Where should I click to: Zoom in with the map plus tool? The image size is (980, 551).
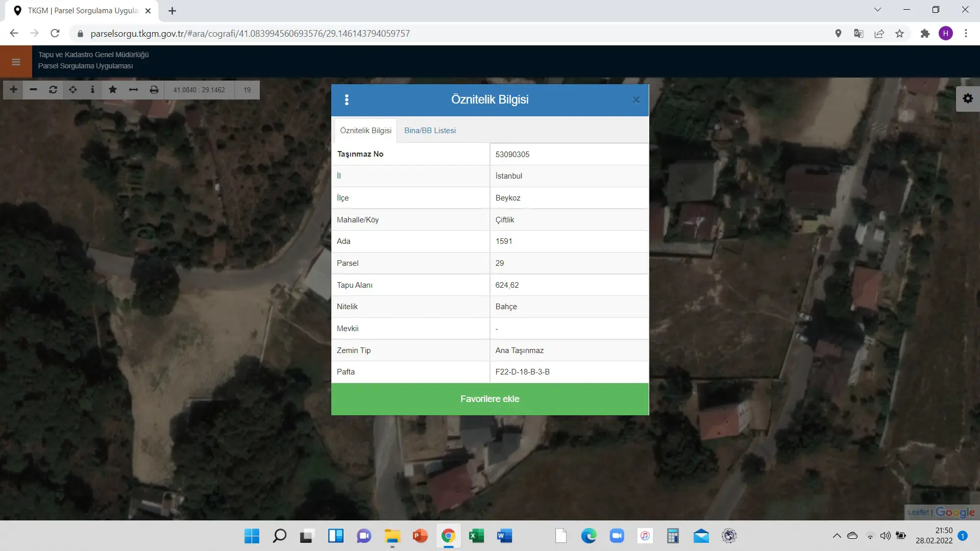coord(14,90)
